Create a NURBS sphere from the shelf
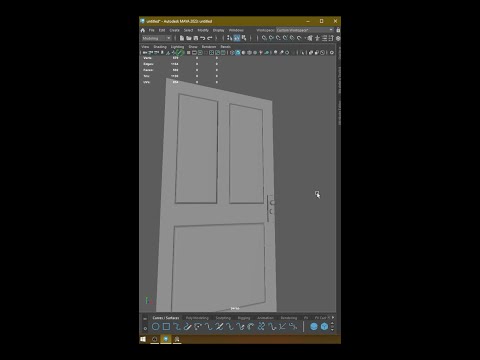480x360 pixels. 314,327
